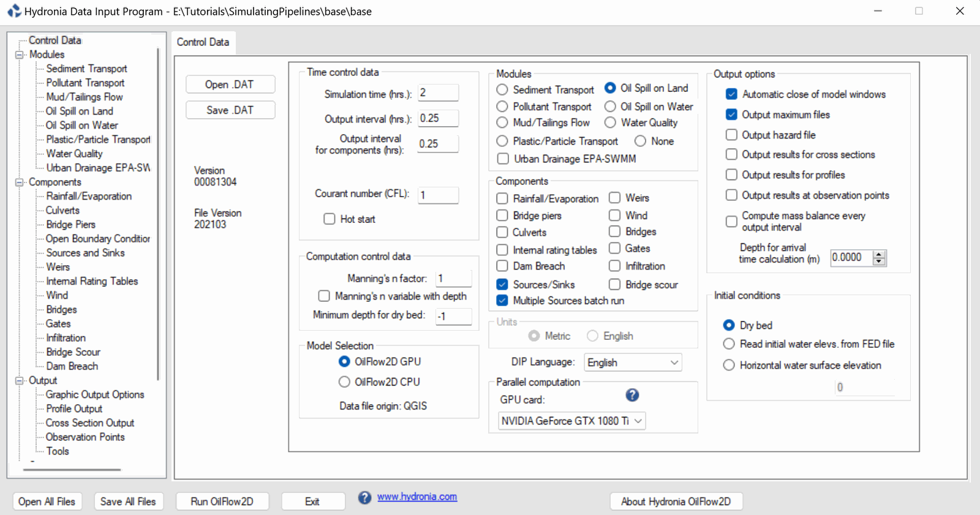Select the Oil Spill on Water module
Viewport: 980px width, 515px height.
click(610, 107)
